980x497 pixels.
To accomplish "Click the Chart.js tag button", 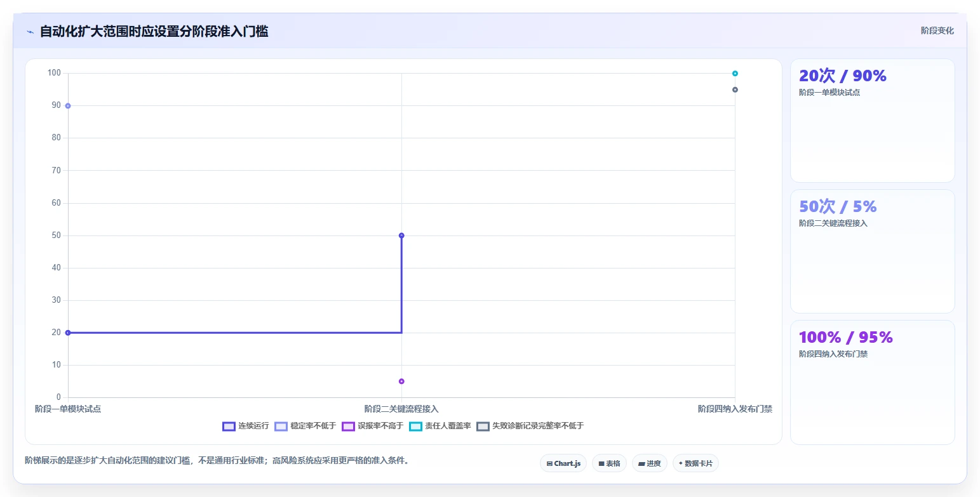I will 563,463.
